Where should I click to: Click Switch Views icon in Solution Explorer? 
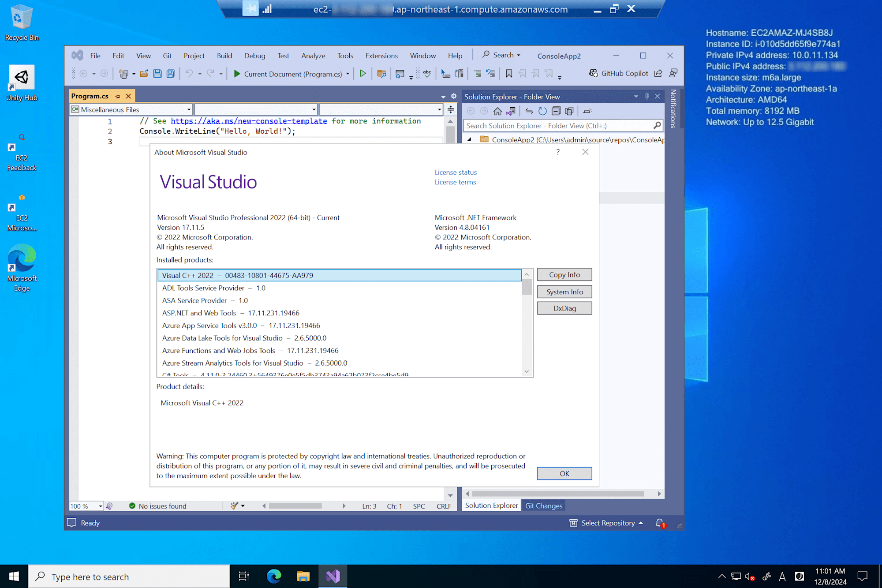[x=511, y=111]
